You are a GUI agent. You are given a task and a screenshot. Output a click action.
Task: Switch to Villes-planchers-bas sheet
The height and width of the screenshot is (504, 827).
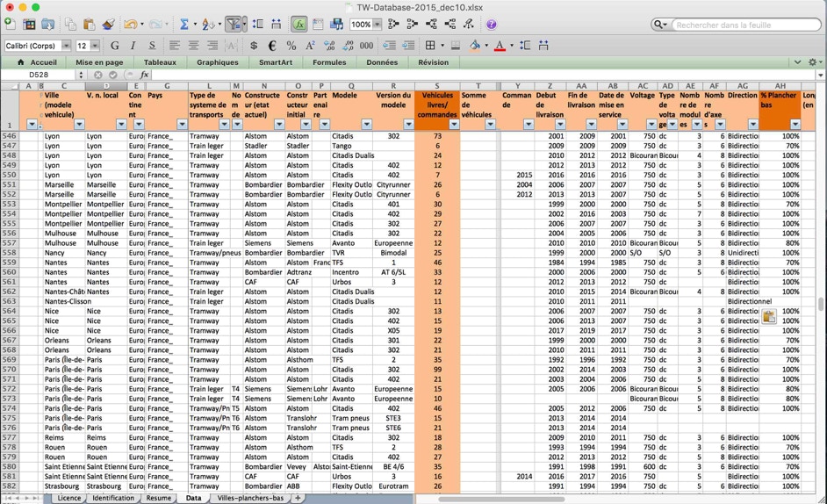click(x=250, y=498)
